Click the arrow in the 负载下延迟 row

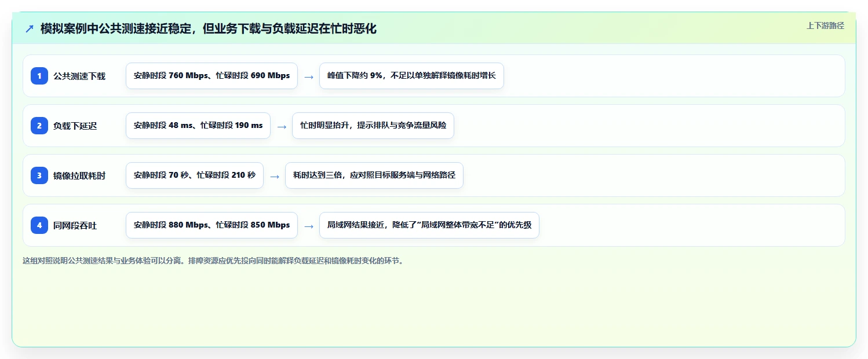(x=282, y=126)
